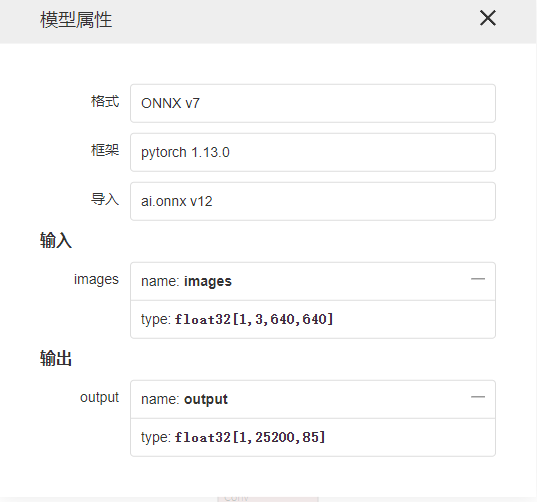Click the name: images row
Image resolution: width=537 pixels, height=502 pixels.
(313, 281)
